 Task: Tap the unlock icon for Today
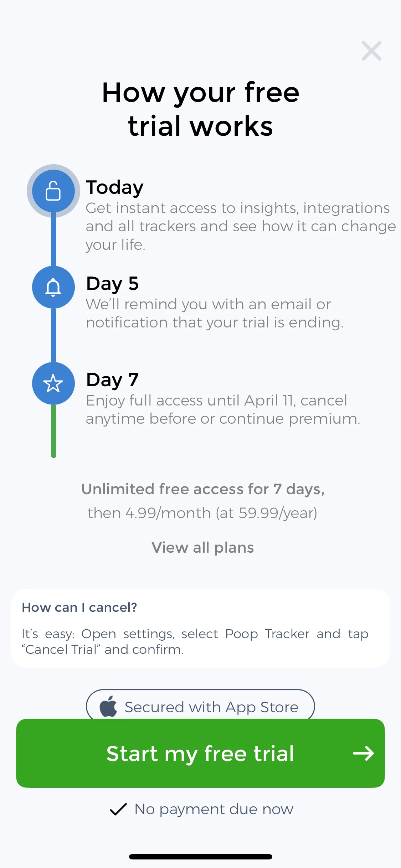coord(53,191)
